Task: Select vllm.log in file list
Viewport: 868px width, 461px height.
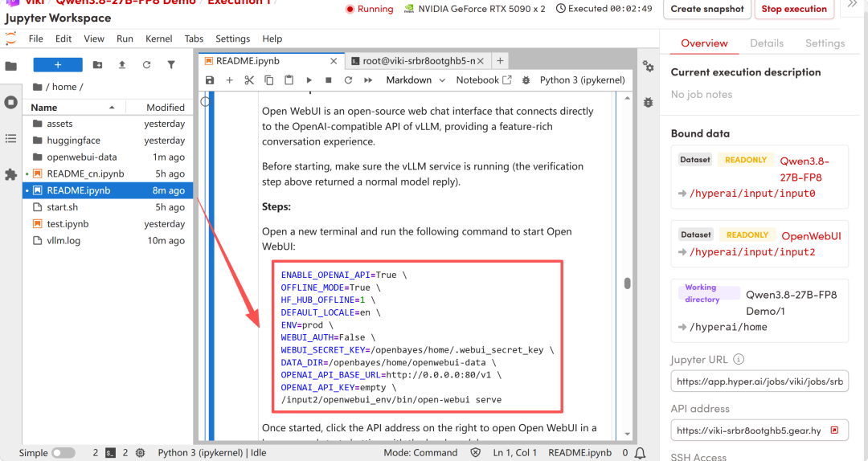Action: 108,241
